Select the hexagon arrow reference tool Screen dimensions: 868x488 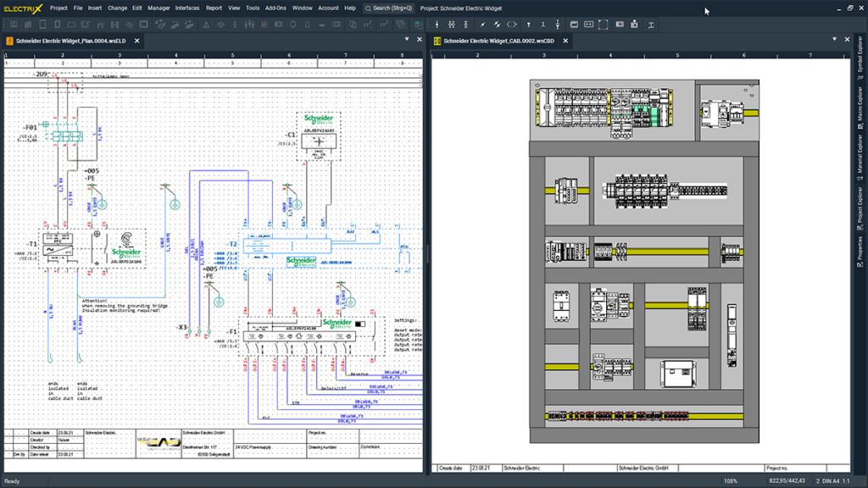[512, 25]
